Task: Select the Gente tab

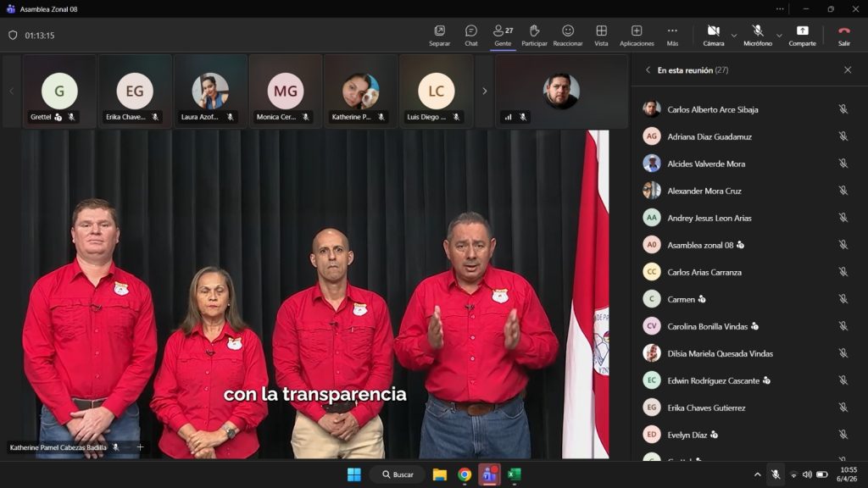Action: [x=503, y=35]
